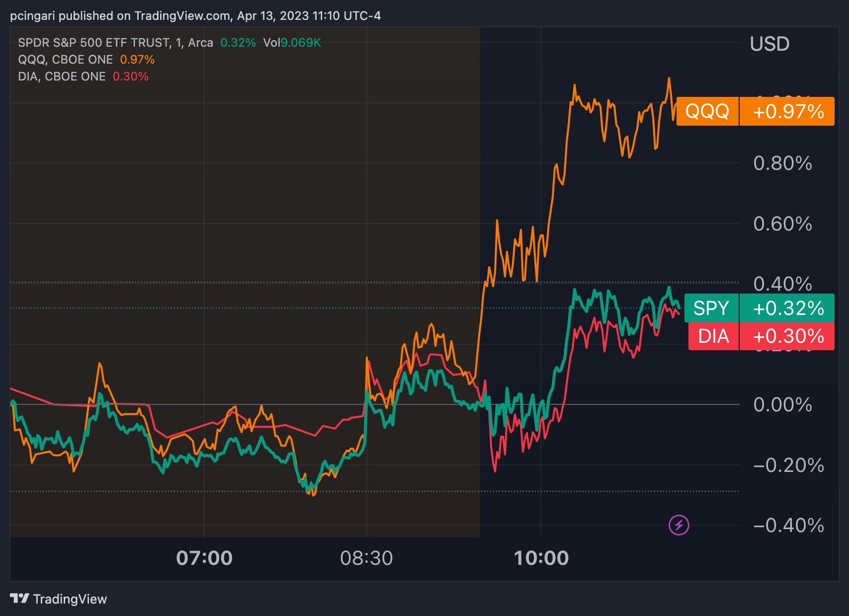Viewport: 849px width, 616px height.
Task: Click the DIA, CBOE ONE legend entry
Action: [62, 77]
